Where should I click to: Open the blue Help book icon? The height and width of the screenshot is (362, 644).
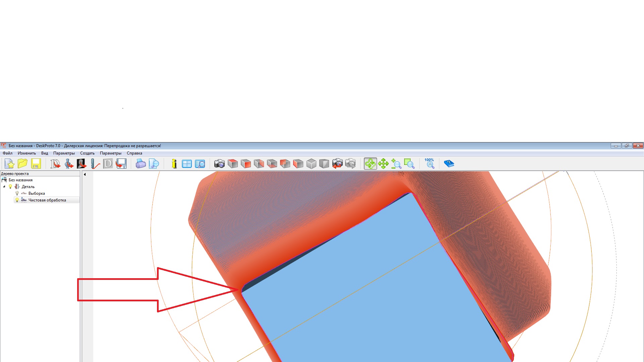tap(449, 164)
